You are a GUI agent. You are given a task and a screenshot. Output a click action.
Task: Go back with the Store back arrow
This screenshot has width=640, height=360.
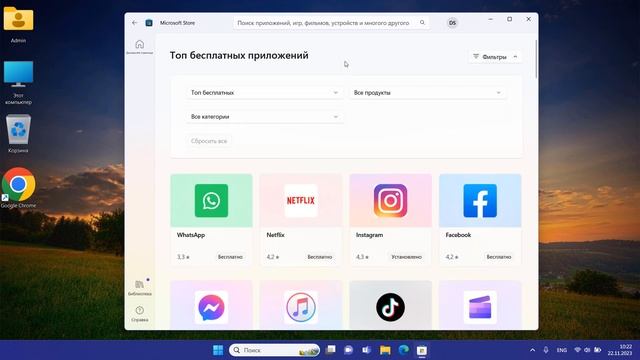tap(135, 23)
